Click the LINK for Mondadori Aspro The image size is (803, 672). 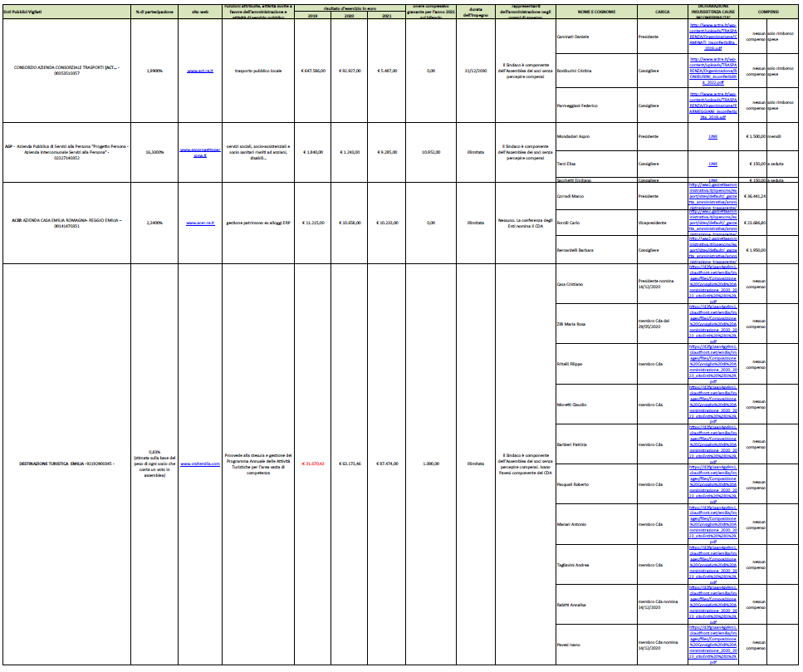[x=712, y=136]
